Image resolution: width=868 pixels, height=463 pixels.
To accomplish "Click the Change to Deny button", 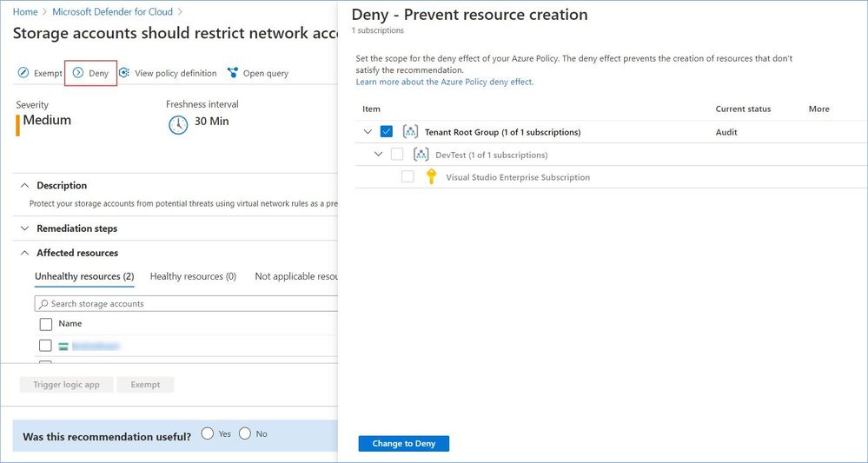I will tap(403, 444).
